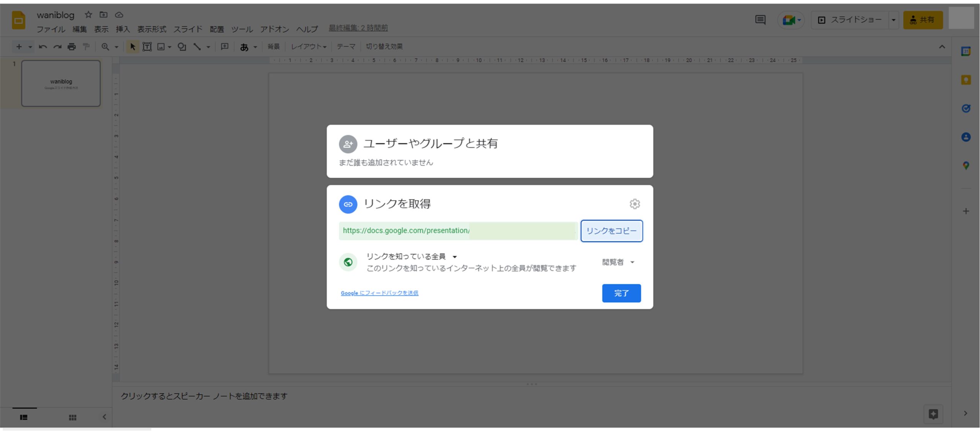
Task: Open Google Maps side panel icon
Action: pos(966,166)
